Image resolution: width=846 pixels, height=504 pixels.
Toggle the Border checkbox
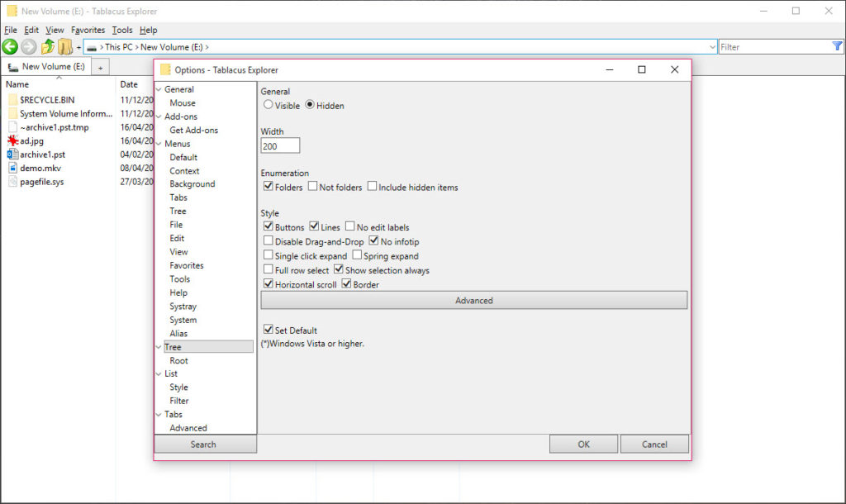tap(346, 284)
